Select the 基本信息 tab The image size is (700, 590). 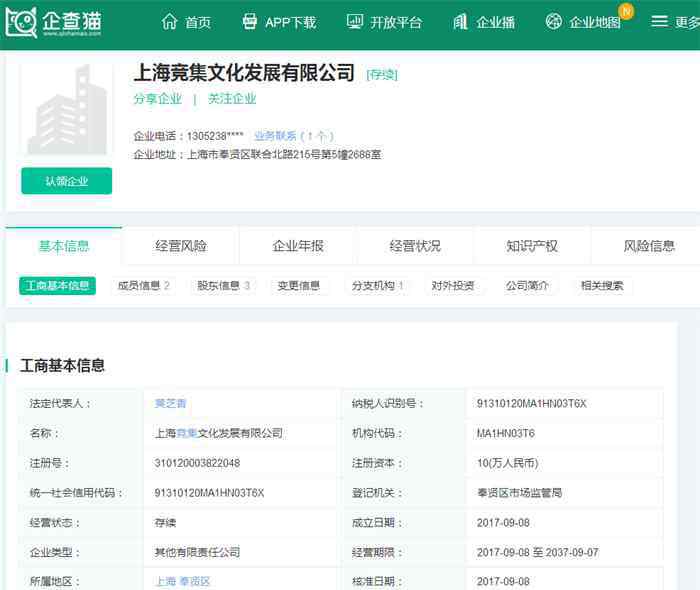coord(64,246)
